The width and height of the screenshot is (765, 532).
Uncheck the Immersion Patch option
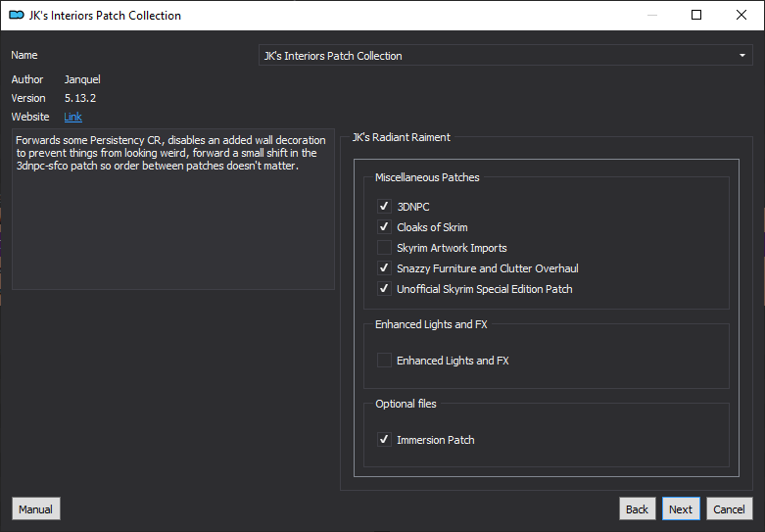pos(384,440)
